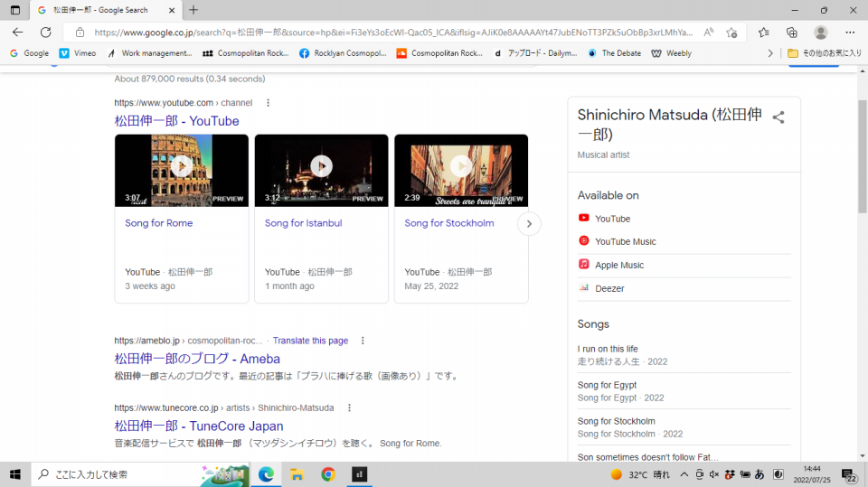Open options for YouTube channel result
The width and height of the screenshot is (868, 487).
(x=268, y=103)
